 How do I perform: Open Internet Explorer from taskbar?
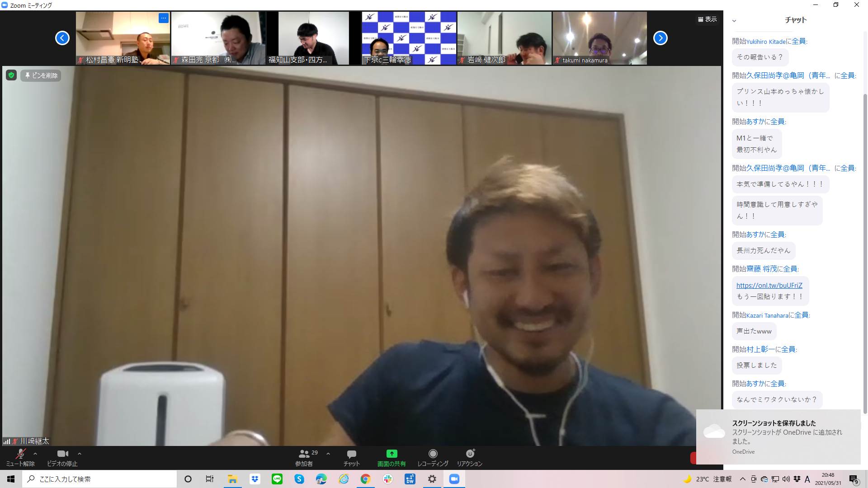coord(344,479)
